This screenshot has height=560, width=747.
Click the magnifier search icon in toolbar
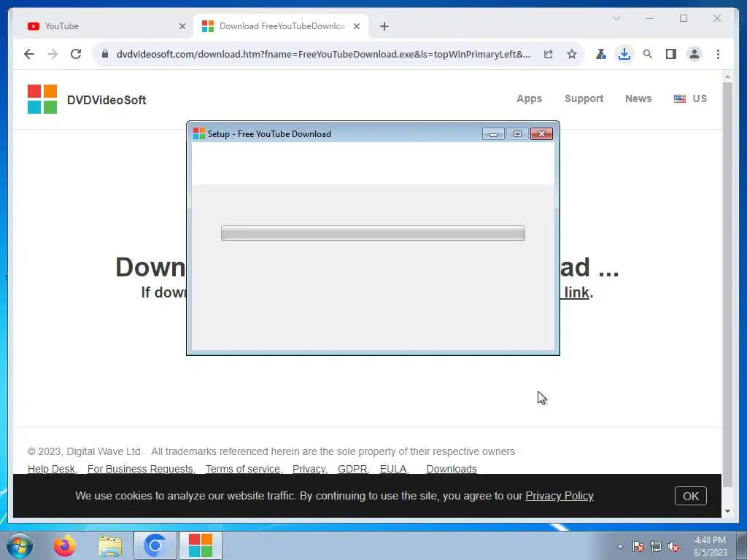click(648, 54)
